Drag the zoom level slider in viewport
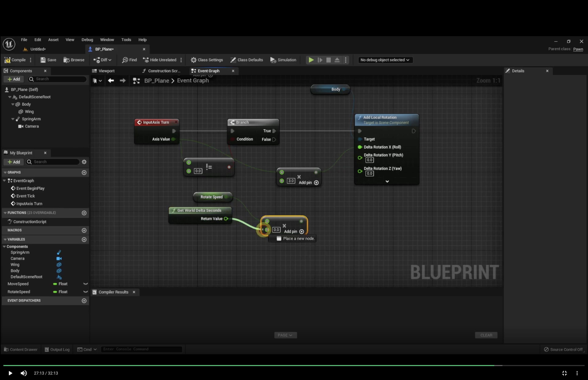 tap(488, 80)
